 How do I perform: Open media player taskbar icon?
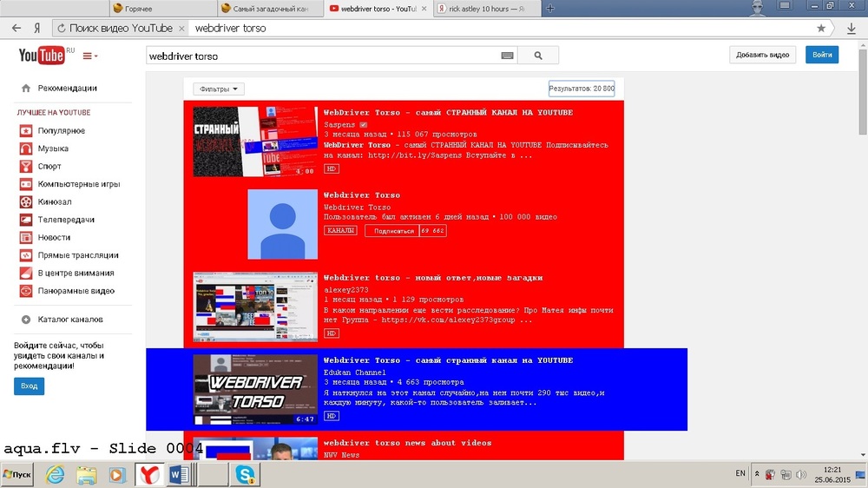click(117, 475)
